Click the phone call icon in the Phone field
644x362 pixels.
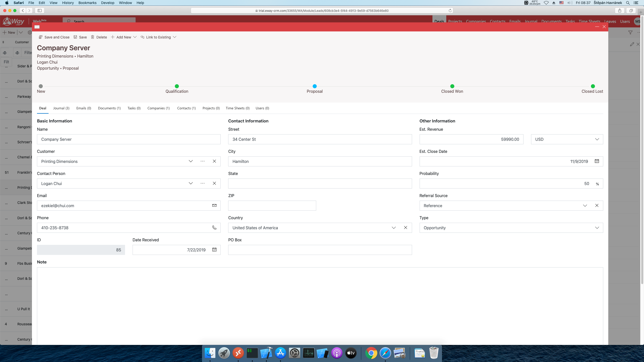tap(214, 228)
